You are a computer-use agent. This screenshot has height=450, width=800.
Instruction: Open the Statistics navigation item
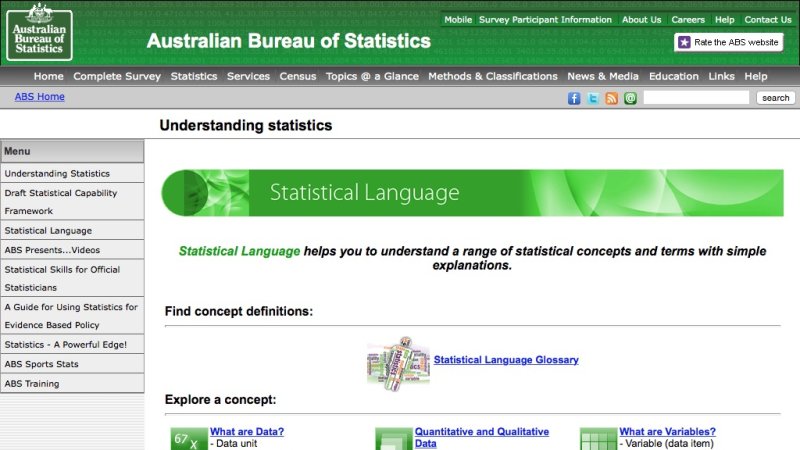coord(194,76)
